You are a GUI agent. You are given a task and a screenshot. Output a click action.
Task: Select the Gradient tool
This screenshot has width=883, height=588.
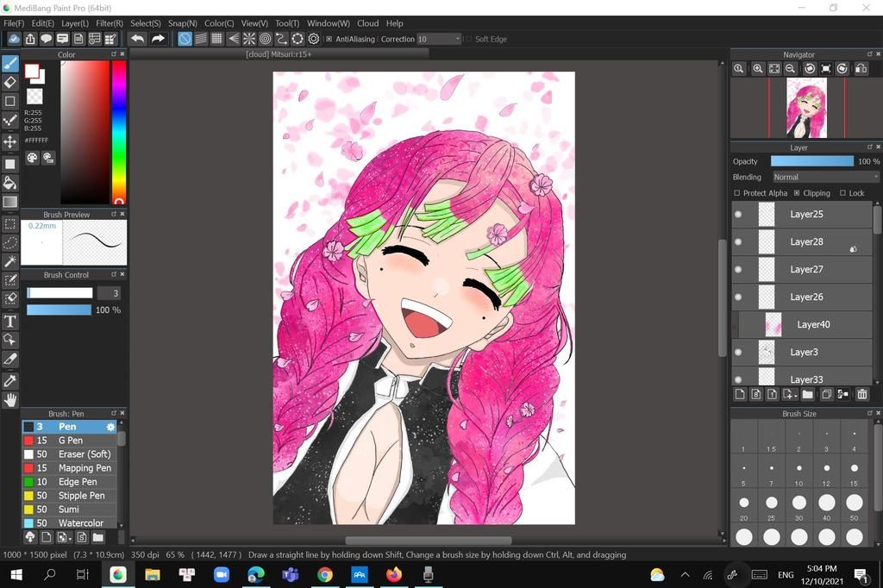tap(10, 202)
